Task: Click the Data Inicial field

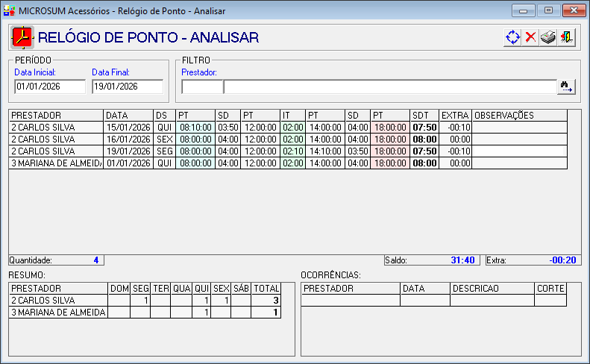Action: click(x=50, y=87)
